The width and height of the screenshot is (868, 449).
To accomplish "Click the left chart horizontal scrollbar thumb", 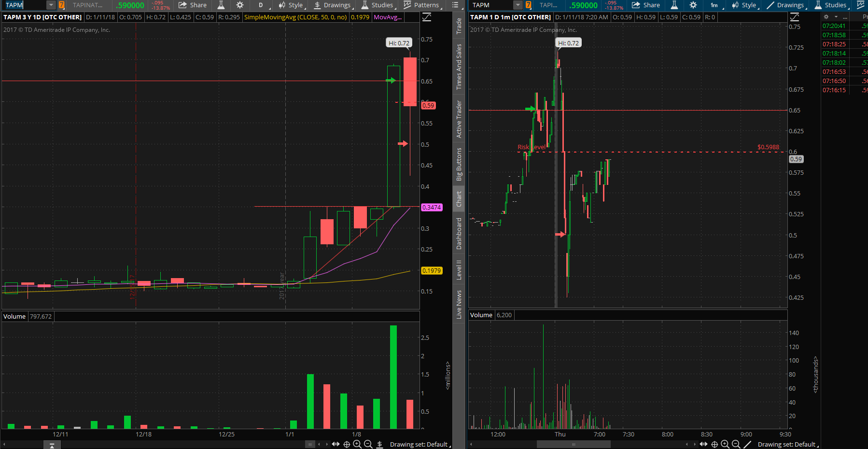I will (x=310, y=444).
